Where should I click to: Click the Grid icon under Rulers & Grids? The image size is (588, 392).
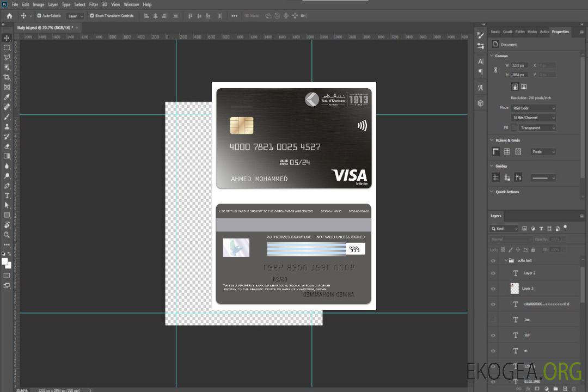(x=507, y=151)
